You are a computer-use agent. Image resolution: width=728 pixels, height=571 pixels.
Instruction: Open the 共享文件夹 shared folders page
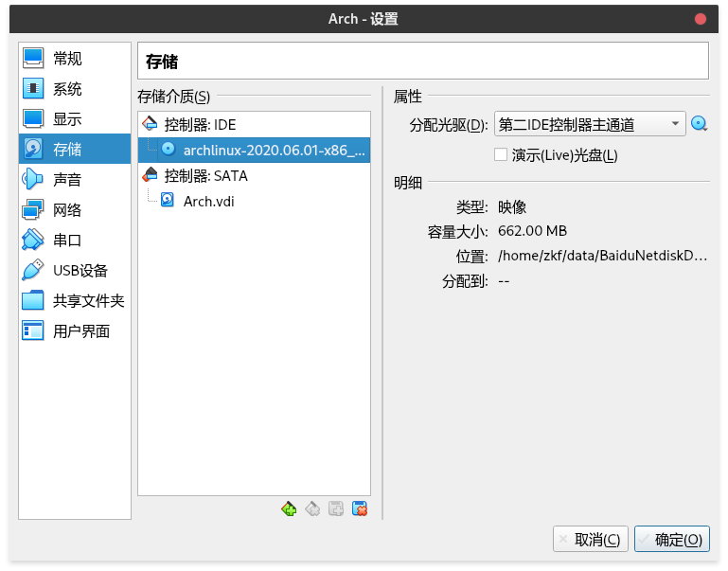(88, 301)
